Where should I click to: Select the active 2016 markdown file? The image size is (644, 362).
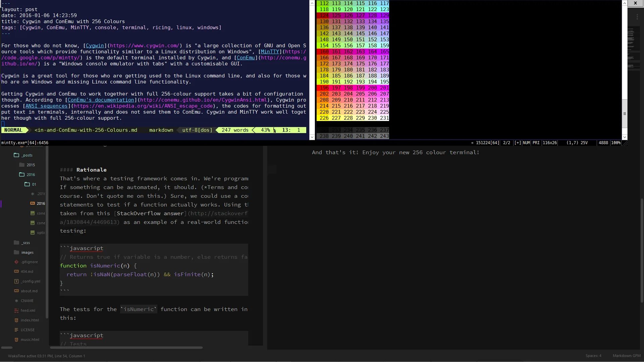[x=41, y=204]
